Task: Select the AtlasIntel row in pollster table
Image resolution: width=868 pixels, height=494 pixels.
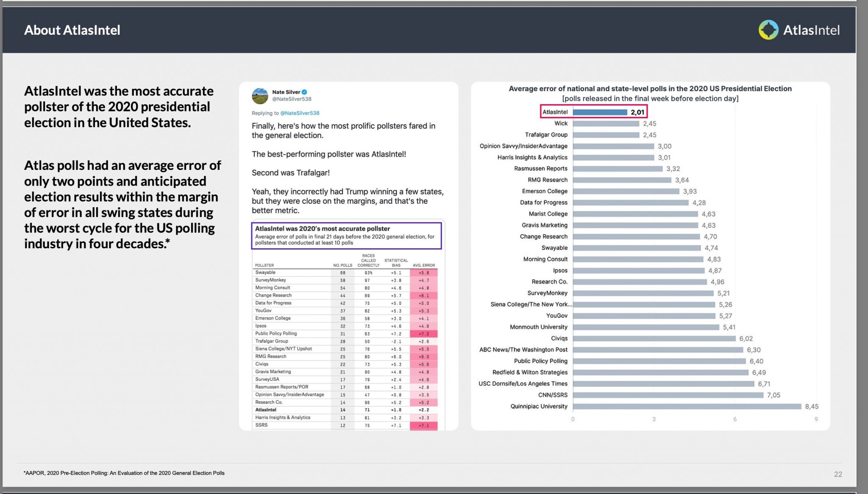Action: [345, 410]
